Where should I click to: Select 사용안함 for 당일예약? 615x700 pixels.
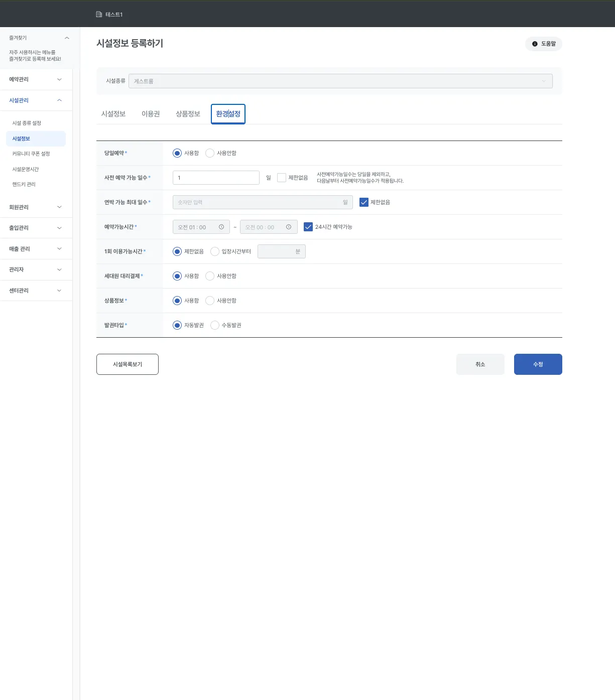210,153
